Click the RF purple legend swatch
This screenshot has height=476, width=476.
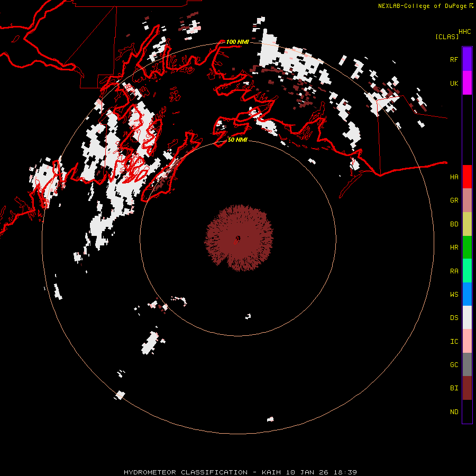[x=467, y=59]
